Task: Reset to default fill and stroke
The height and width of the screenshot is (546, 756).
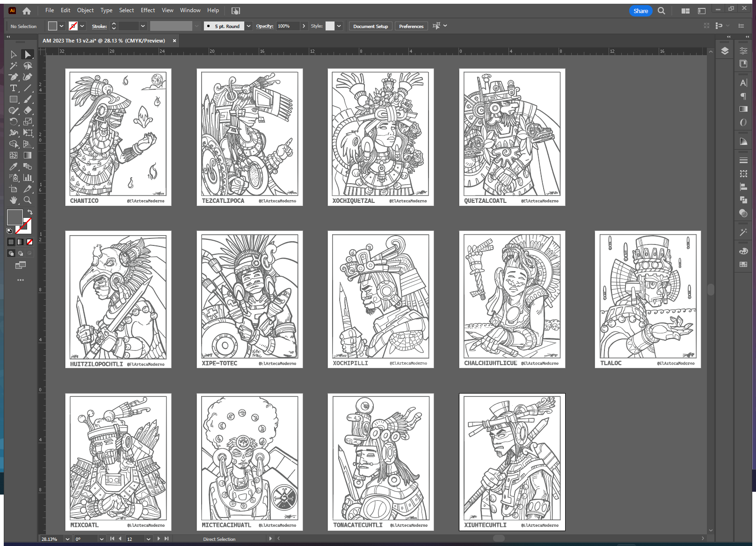Action: pos(9,231)
